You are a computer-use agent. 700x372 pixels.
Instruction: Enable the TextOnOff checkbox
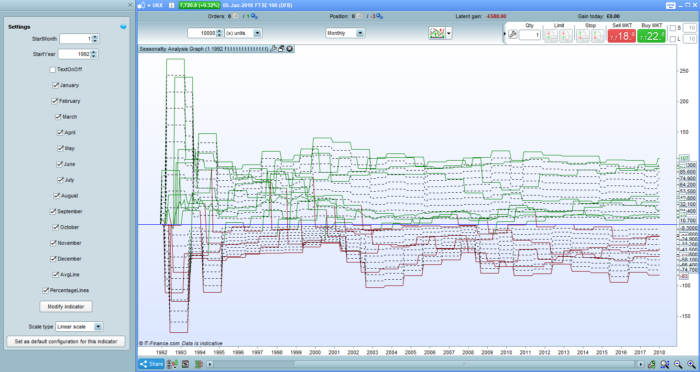pos(53,70)
